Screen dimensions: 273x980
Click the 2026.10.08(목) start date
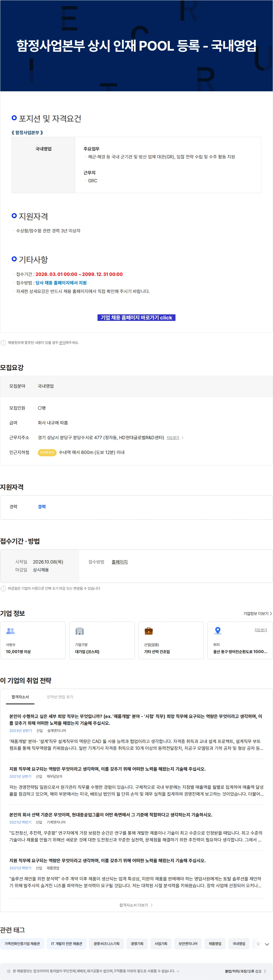pos(48,562)
